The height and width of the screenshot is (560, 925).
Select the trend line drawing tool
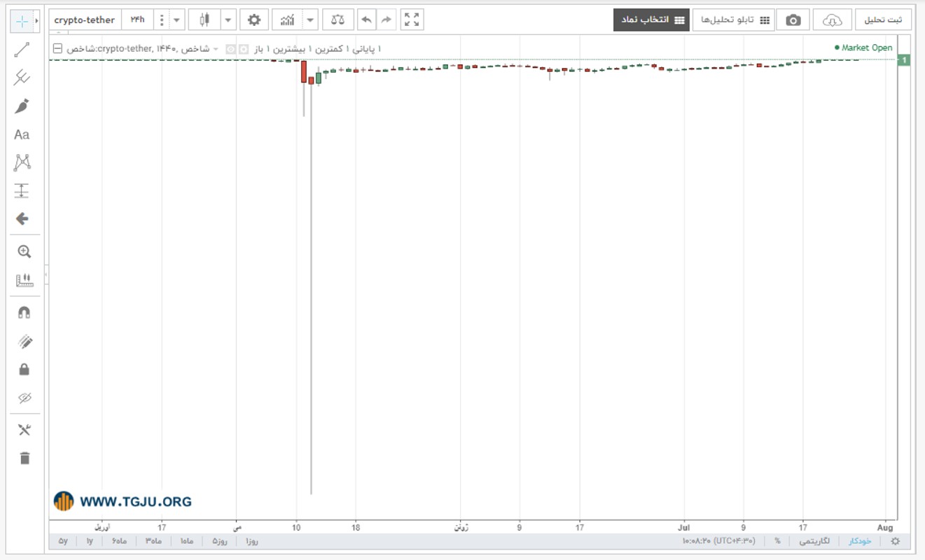[22, 50]
